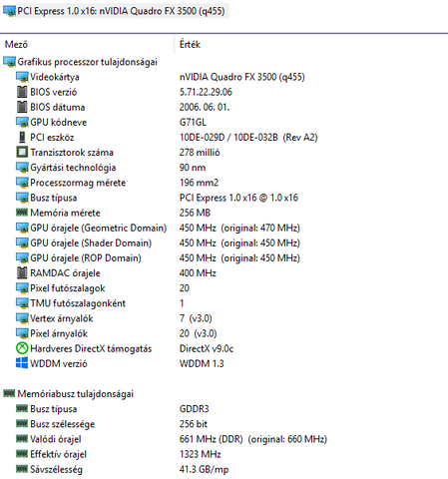Select the GPU órajele (ROP Domain) label
This screenshot has height=479, width=448.
[x=86, y=258]
